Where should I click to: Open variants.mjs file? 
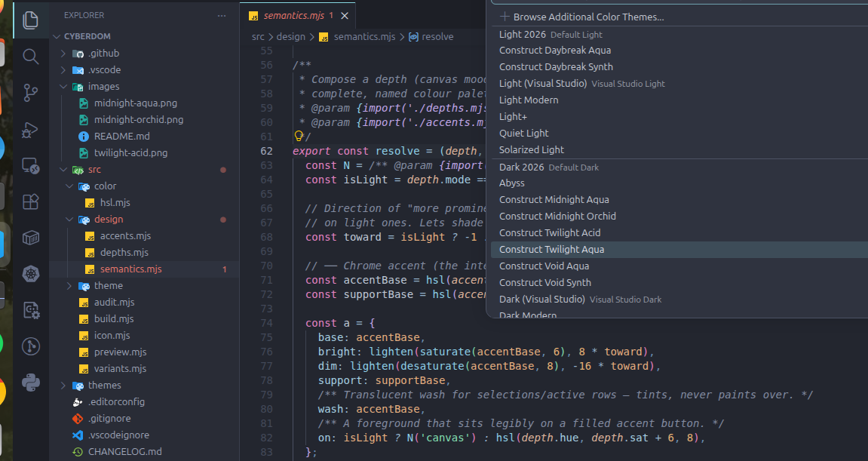point(144,369)
